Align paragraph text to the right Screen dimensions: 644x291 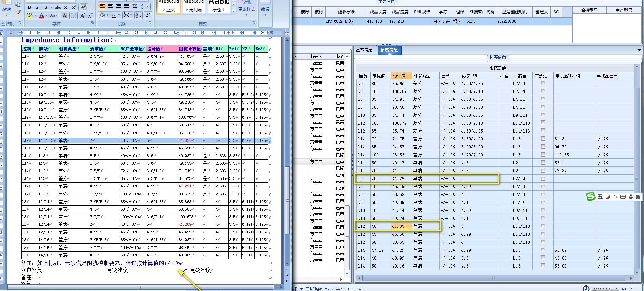pyautogui.click(x=118, y=7)
